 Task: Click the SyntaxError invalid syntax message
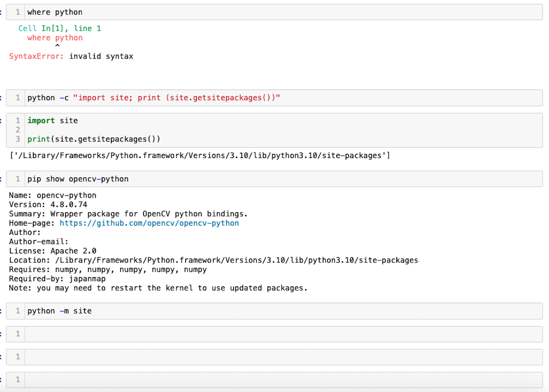tap(71, 56)
